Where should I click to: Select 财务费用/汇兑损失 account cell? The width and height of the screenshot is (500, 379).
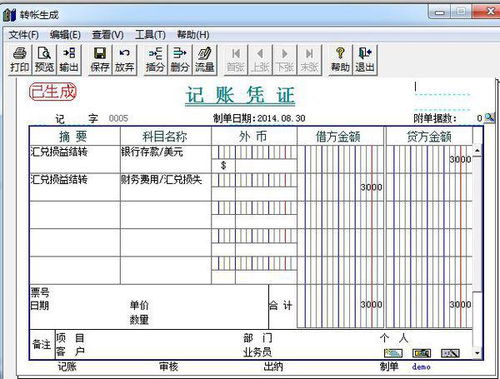coord(166,187)
